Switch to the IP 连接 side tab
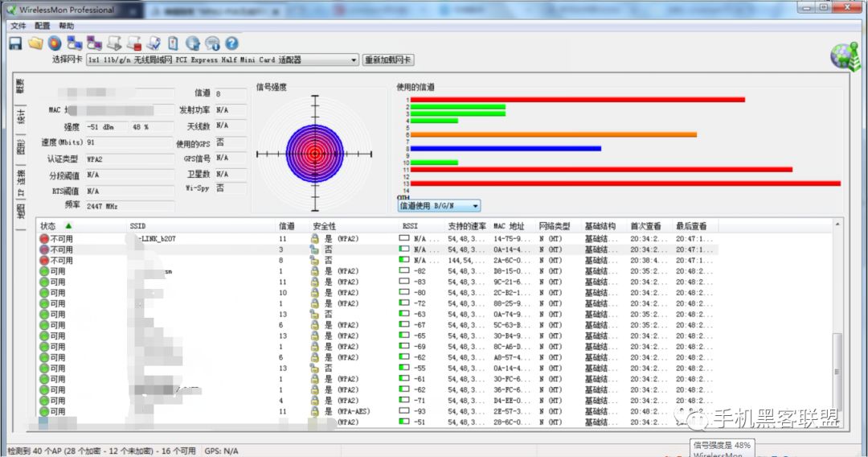 click(x=20, y=181)
